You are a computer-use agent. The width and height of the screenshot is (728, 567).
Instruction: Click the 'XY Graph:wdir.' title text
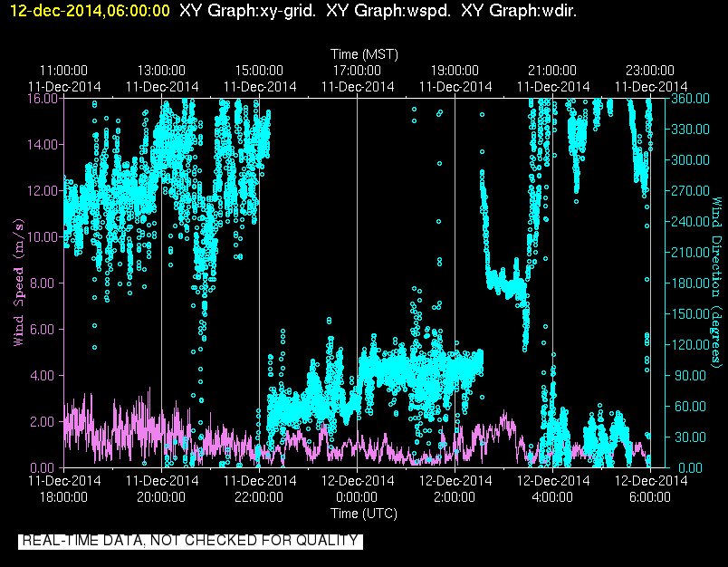point(519,10)
